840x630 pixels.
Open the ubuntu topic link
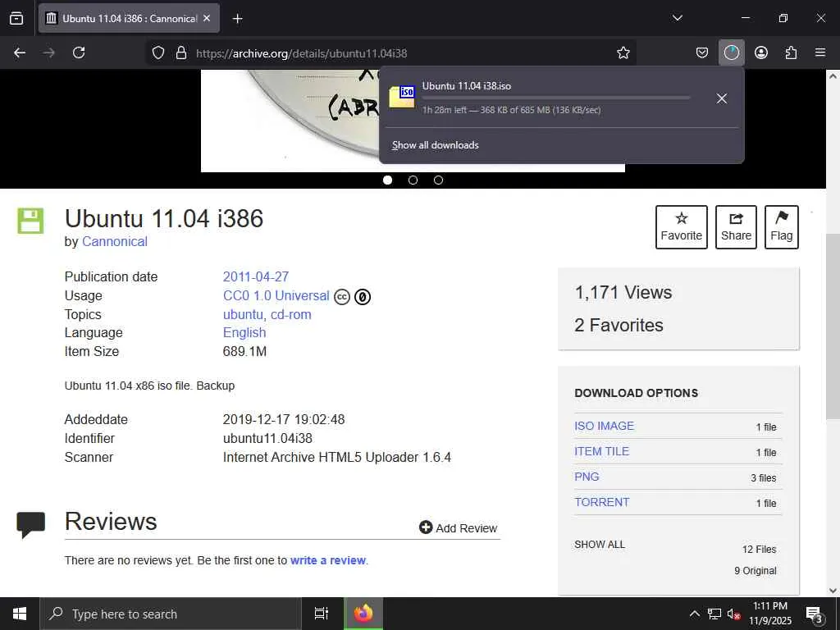pyautogui.click(x=243, y=314)
